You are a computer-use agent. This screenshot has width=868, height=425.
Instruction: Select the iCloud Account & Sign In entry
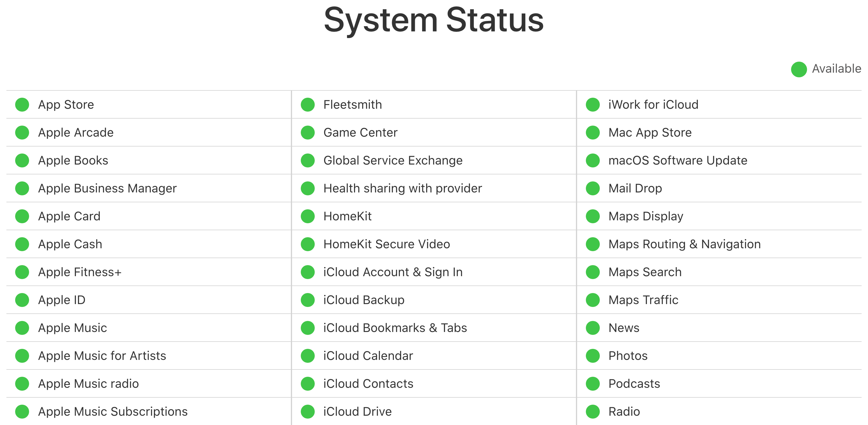point(393,272)
